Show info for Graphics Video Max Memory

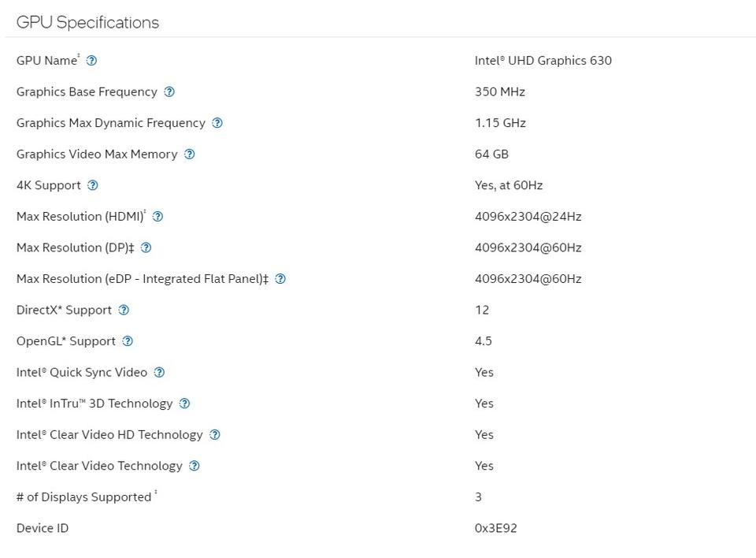tap(190, 154)
